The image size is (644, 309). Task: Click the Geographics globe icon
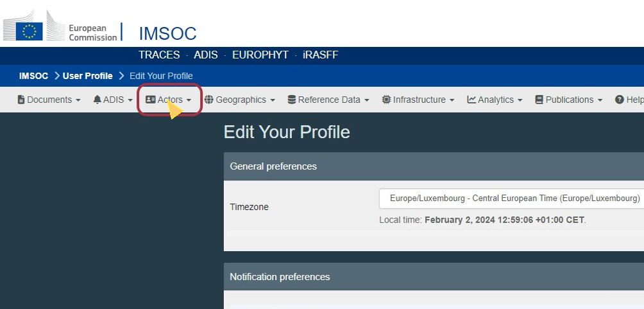pos(209,100)
